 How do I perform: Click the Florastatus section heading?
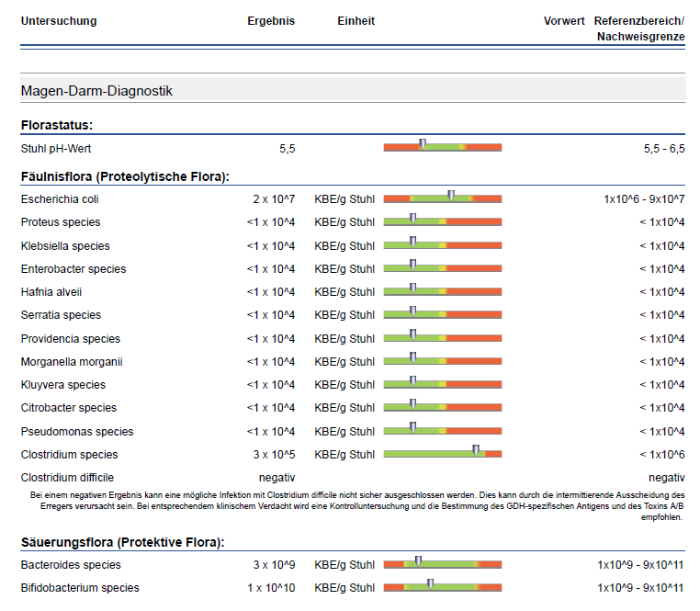(57, 125)
